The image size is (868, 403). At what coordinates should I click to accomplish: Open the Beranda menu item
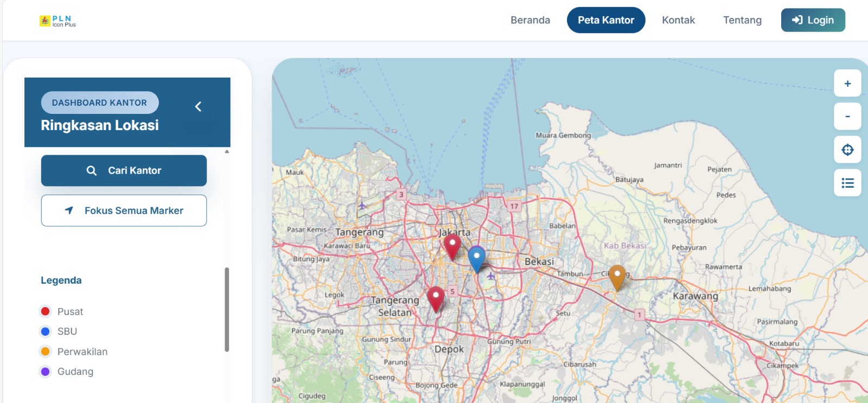[530, 20]
